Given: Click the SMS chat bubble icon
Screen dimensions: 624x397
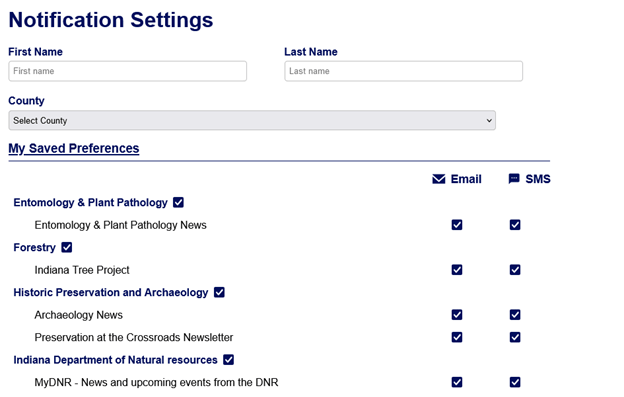Looking at the screenshot, I should click(x=514, y=179).
